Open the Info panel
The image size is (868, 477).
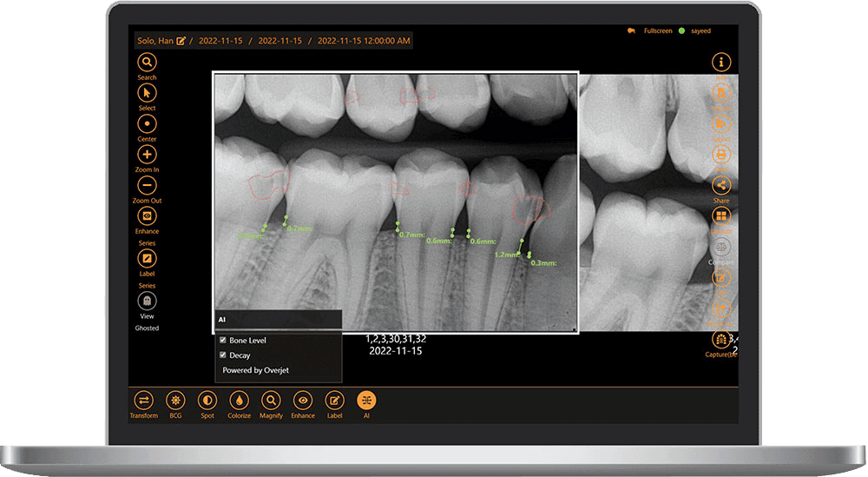click(720, 62)
